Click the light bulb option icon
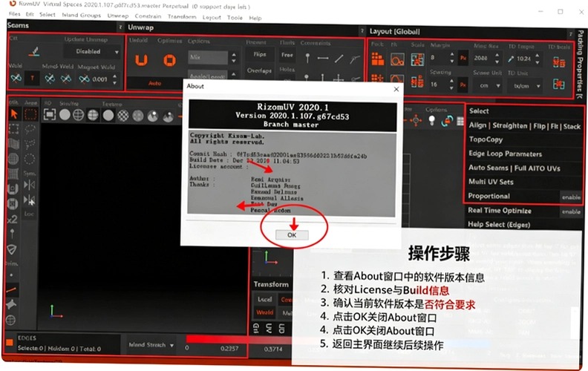This screenshot has width=588, height=371. pos(432,121)
